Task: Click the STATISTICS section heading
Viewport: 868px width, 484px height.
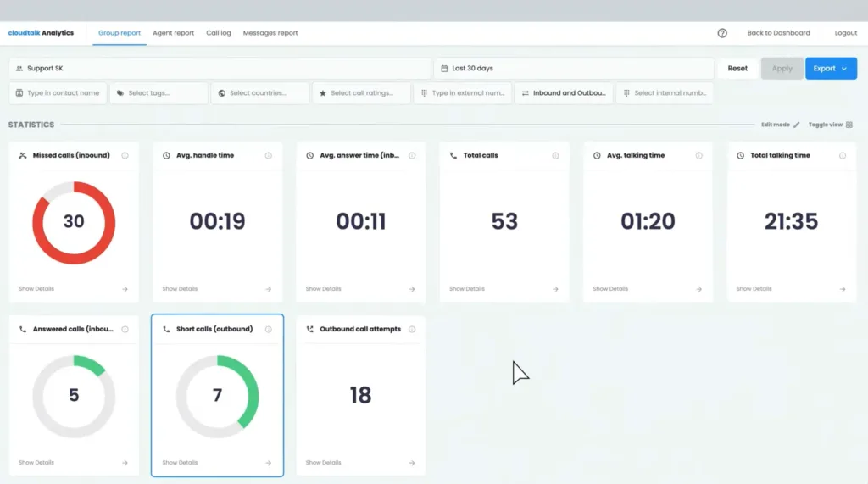Action: (x=31, y=125)
